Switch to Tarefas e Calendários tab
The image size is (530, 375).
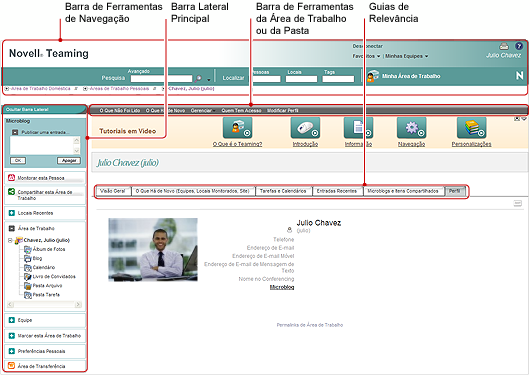pyautogui.click(x=283, y=191)
